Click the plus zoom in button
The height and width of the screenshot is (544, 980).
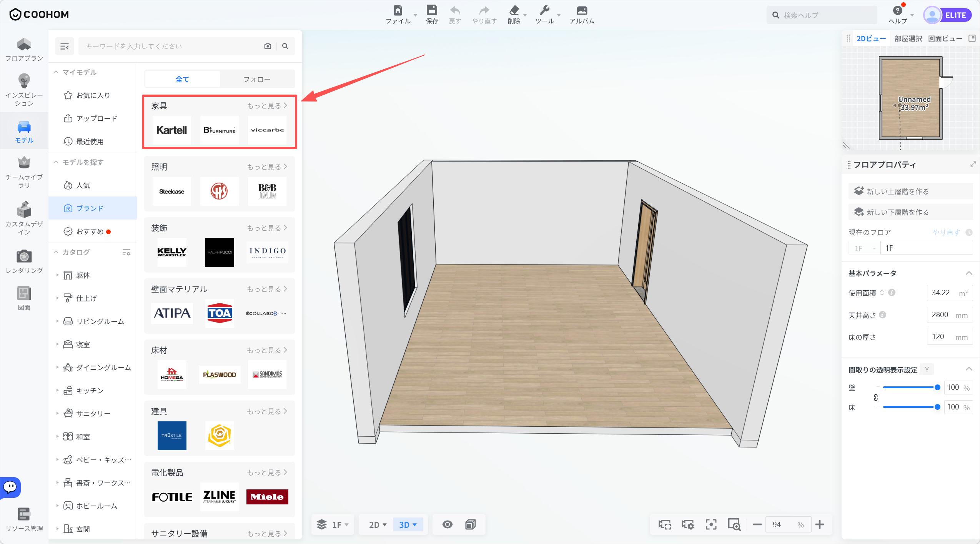click(820, 525)
